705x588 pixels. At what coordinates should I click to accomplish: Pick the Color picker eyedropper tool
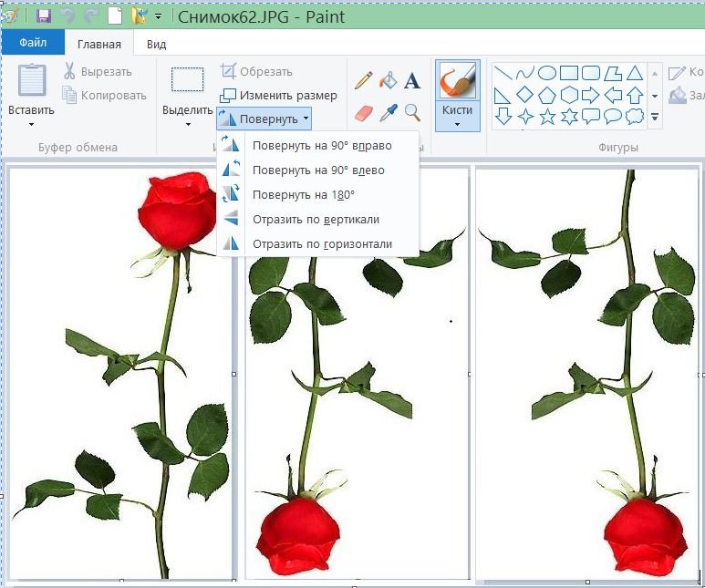tap(389, 112)
